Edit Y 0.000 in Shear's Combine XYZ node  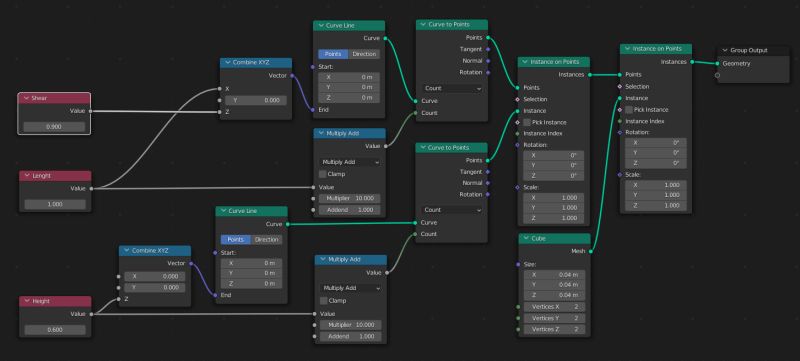coord(256,100)
